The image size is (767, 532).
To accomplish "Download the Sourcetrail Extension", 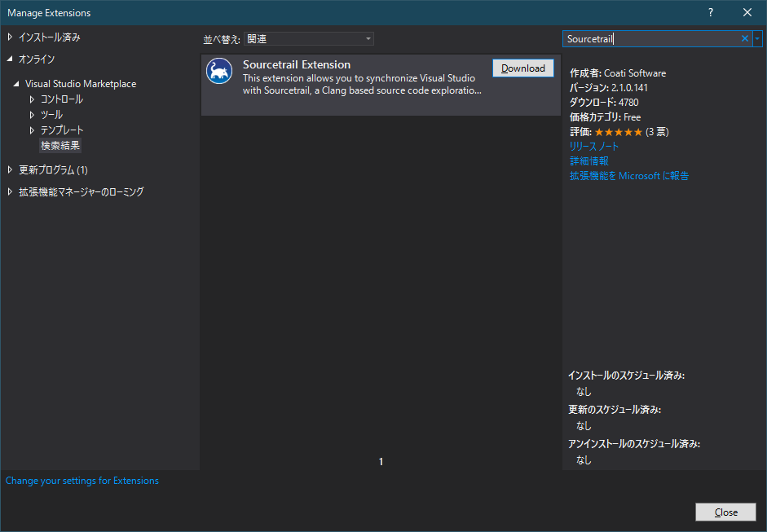I will [x=522, y=68].
